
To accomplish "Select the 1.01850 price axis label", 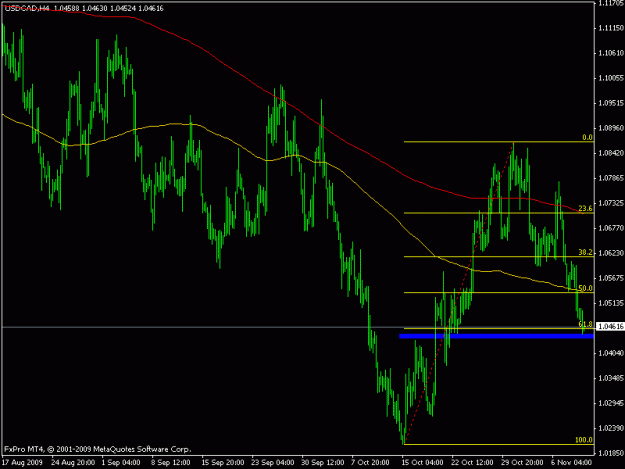I will click(611, 453).
